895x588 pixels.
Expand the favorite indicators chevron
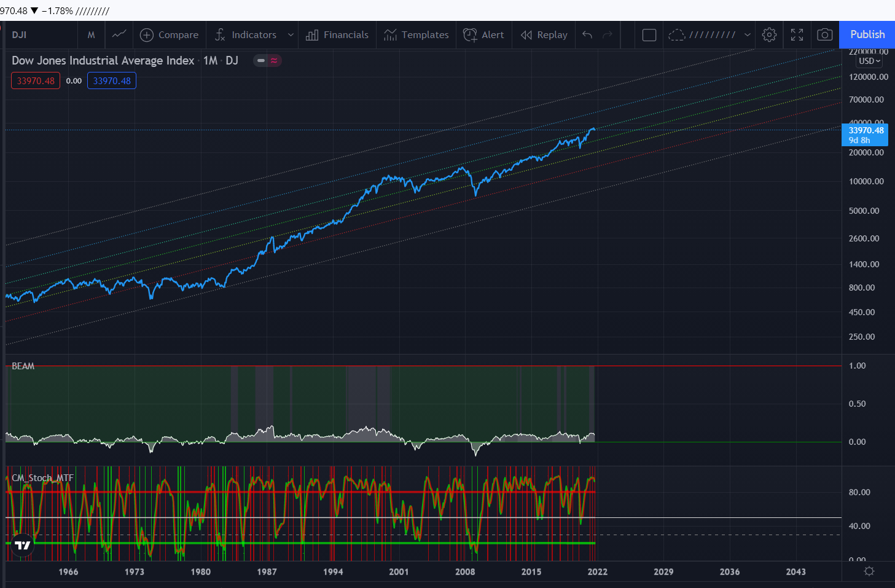point(291,35)
